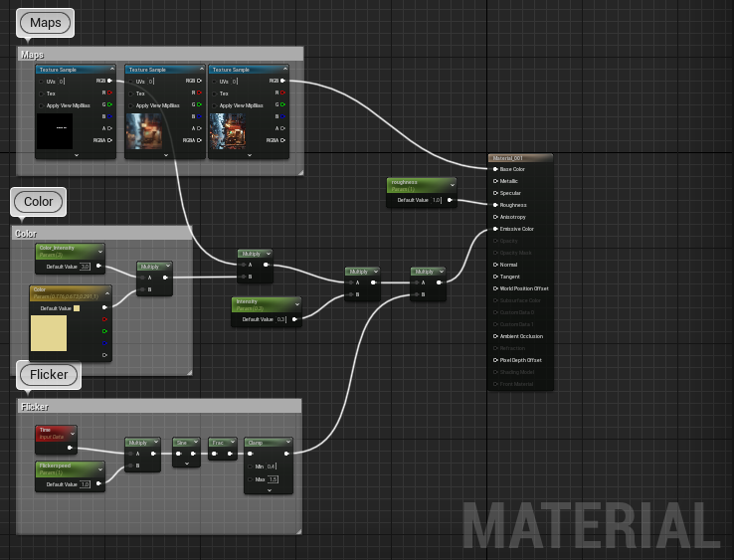Screen dimensions: 734x560
Task: Click the Flickerspeed Default Value field 1.0
Action: tap(85, 484)
